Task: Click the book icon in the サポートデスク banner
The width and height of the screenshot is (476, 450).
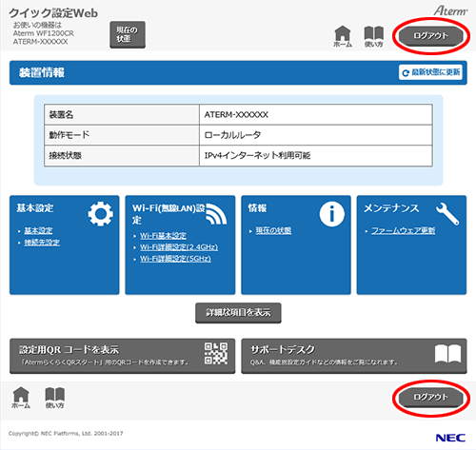Action: (x=447, y=353)
